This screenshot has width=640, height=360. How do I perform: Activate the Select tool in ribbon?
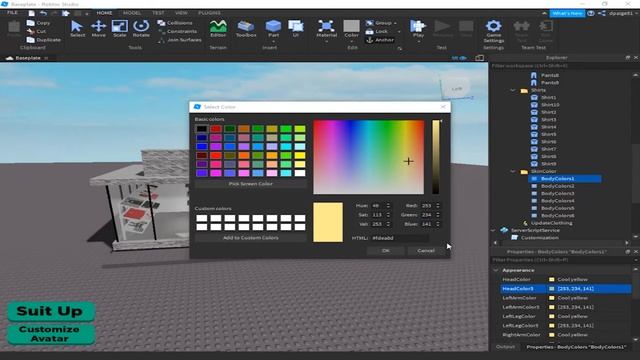point(77,28)
